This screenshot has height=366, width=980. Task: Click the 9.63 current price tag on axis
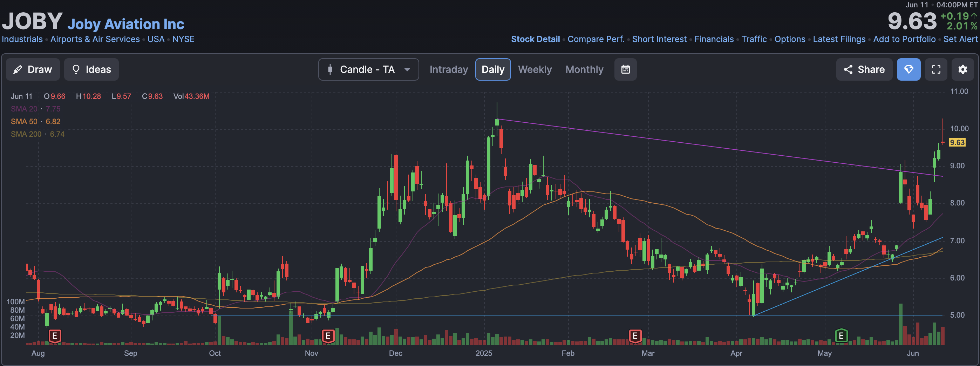[957, 143]
